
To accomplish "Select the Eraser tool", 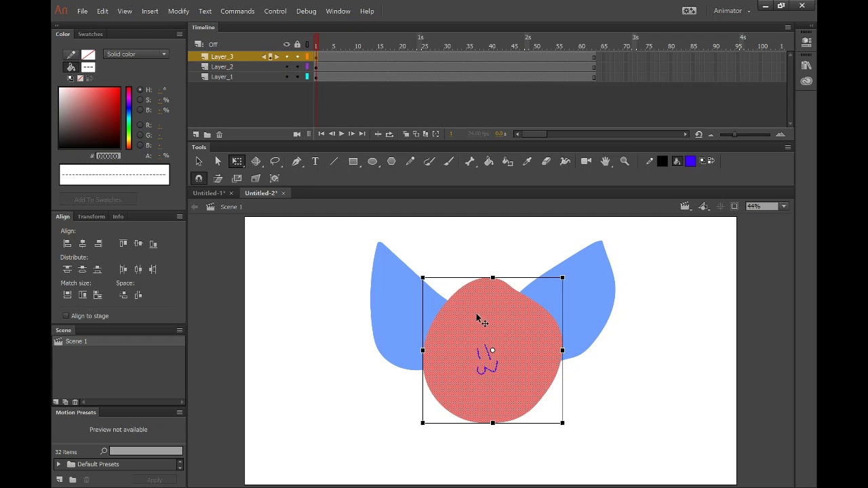I will [x=546, y=161].
